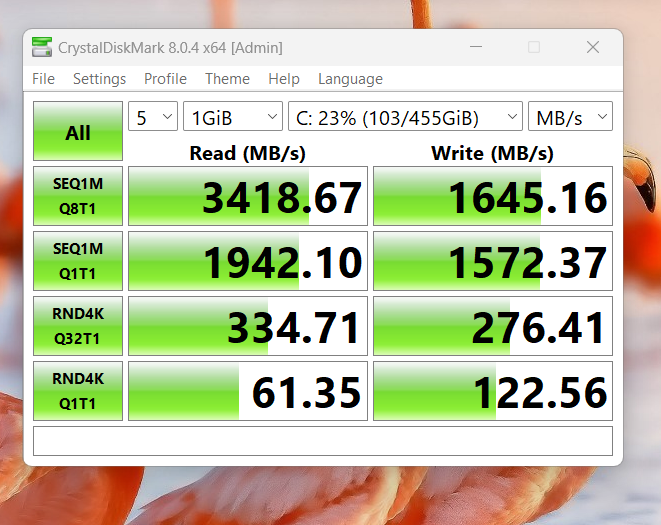Click the Write (MB/s) column header
The height and width of the screenshot is (525, 661).
point(492,153)
